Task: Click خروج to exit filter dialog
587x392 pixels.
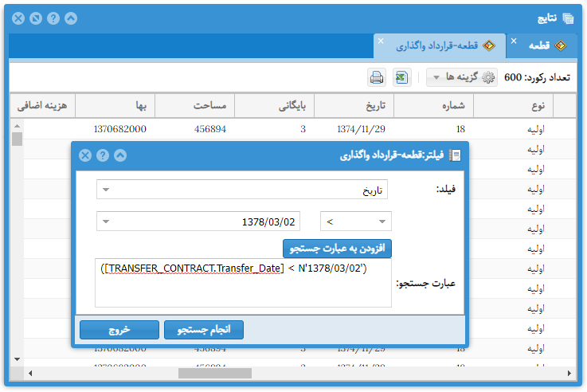Action: coord(119,330)
